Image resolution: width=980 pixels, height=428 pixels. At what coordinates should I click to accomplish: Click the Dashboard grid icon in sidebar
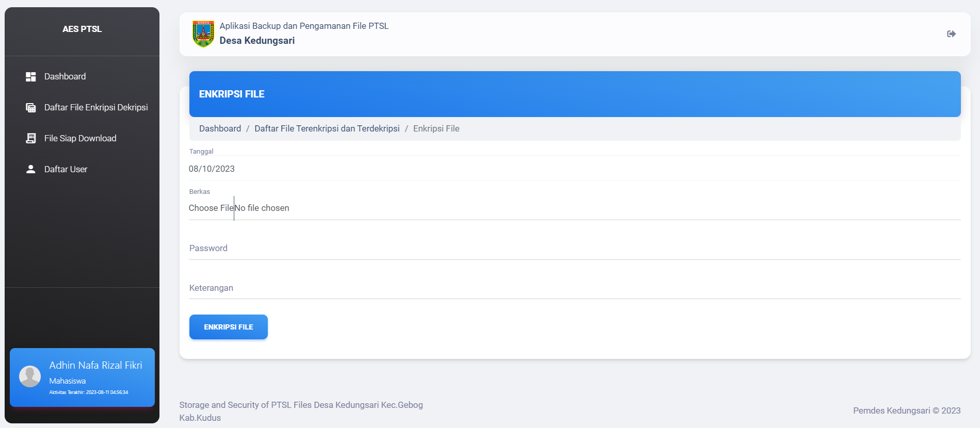(x=31, y=77)
